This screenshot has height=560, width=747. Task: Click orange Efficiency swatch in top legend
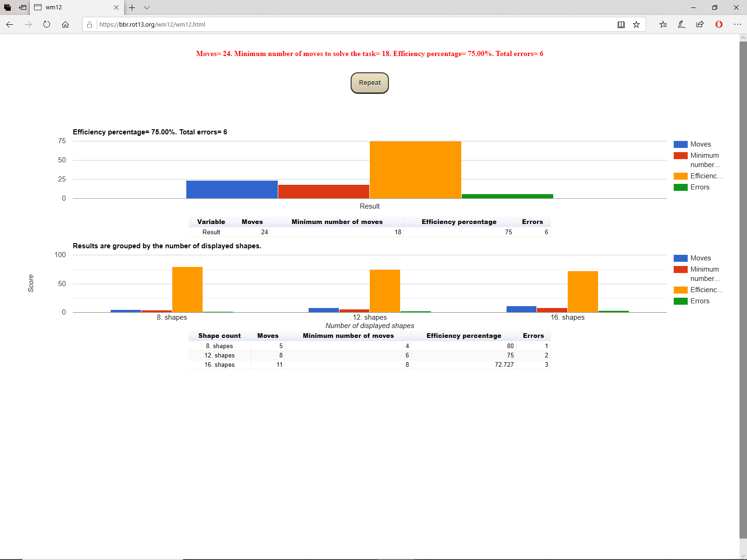pos(680,176)
